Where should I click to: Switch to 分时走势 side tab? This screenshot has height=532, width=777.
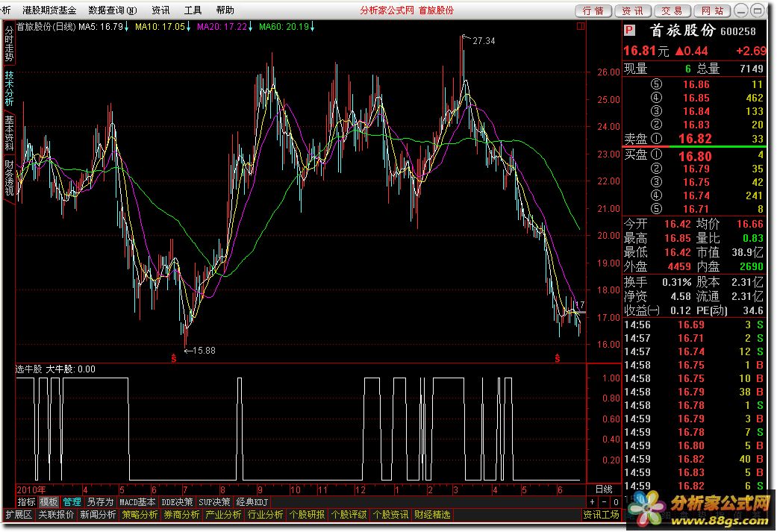pos(9,43)
